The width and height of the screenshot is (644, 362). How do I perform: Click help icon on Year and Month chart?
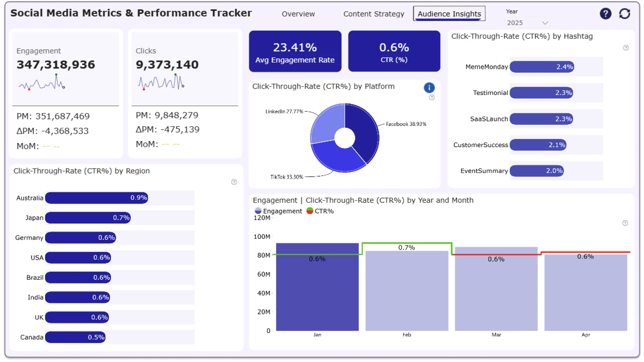tap(625, 223)
